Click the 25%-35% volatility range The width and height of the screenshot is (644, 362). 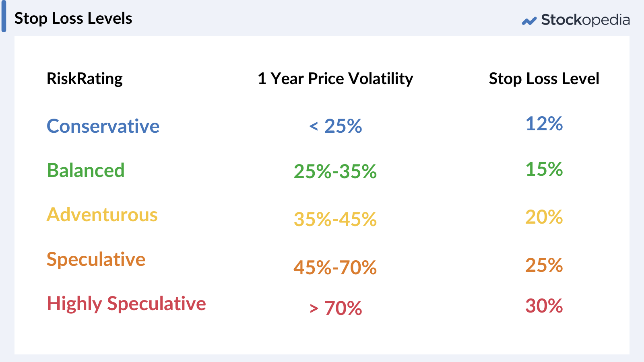(x=335, y=171)
